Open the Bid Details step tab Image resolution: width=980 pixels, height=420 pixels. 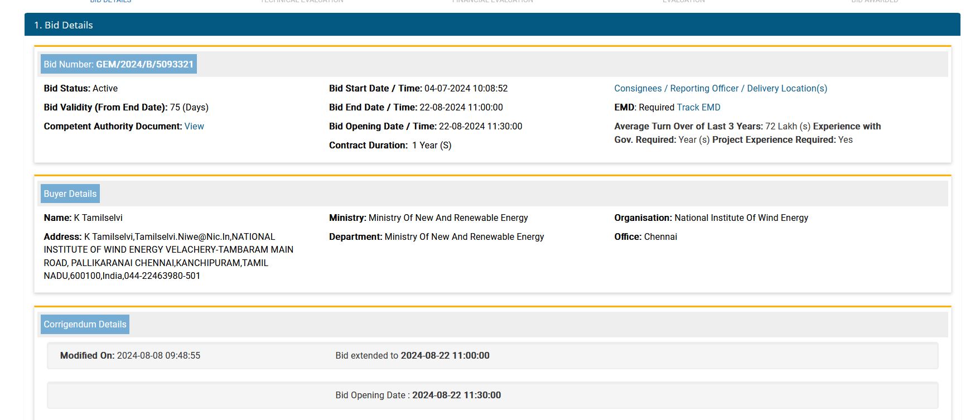coord(110,1)
